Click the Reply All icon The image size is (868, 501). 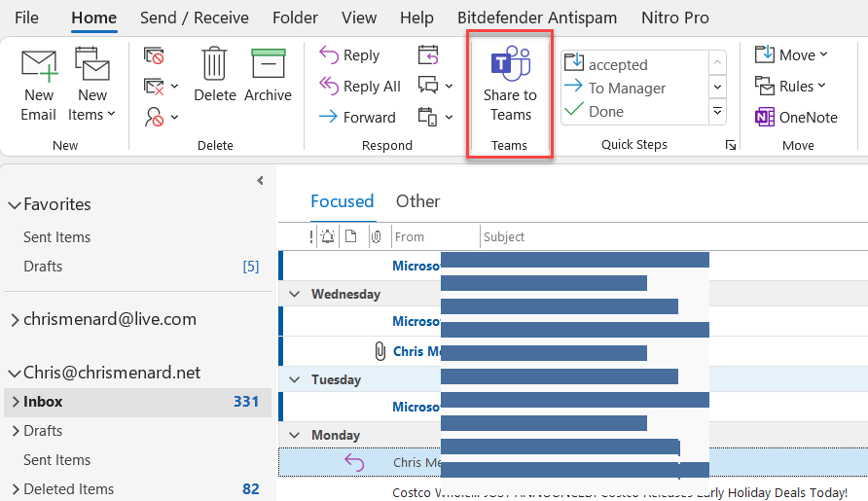330,87
